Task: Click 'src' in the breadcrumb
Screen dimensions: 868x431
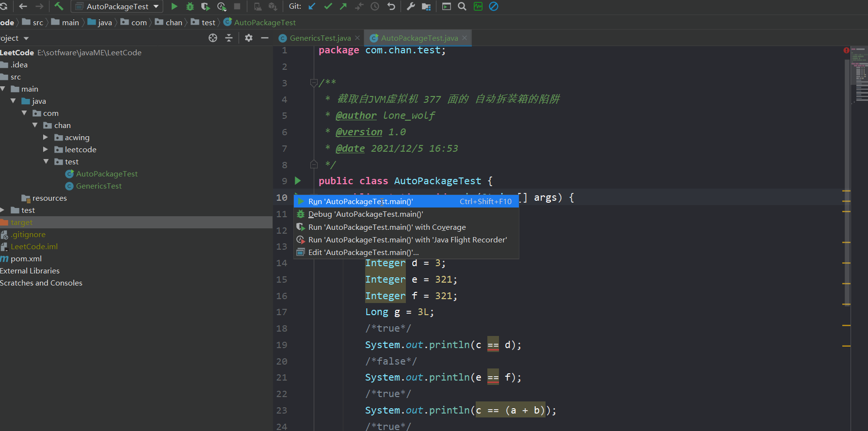Action: [x=38, y=22]
